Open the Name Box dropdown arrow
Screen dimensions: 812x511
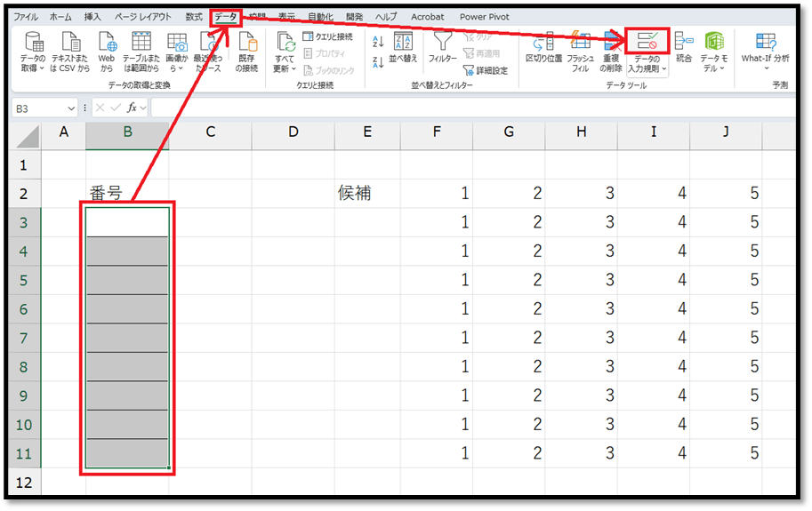(x=72, y=108)
